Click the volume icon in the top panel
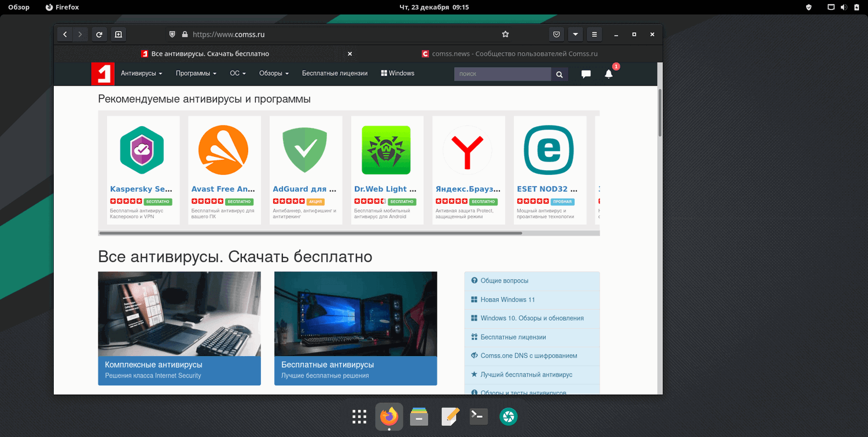The width and height of the screenshot is (868, 437). tap(844, 7)
